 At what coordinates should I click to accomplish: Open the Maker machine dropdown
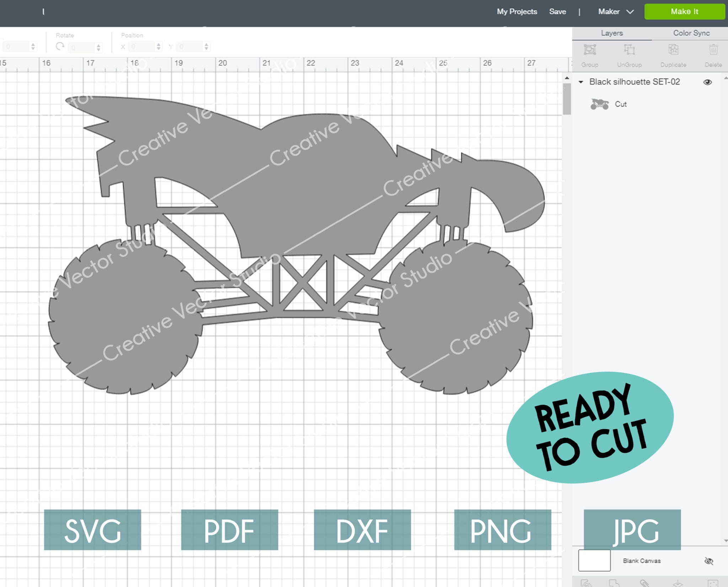pos(616,11)
